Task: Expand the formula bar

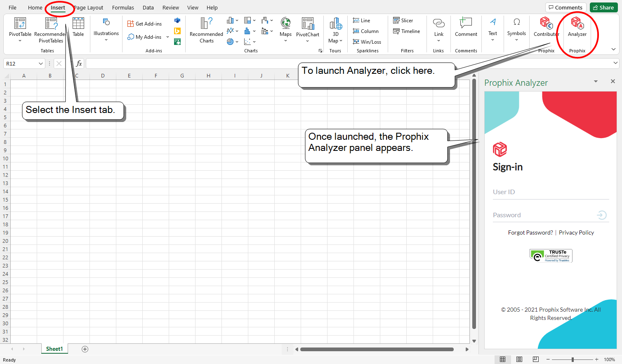Action: click(x=615, y=63)
